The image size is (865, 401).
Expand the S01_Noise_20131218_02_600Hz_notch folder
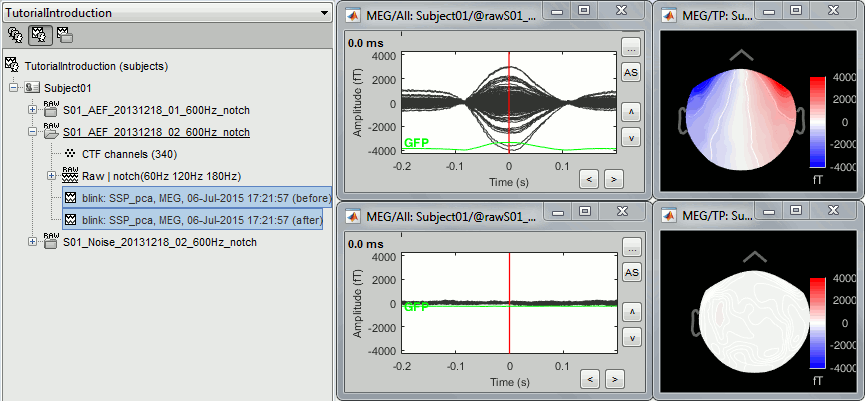coord(32,242)
